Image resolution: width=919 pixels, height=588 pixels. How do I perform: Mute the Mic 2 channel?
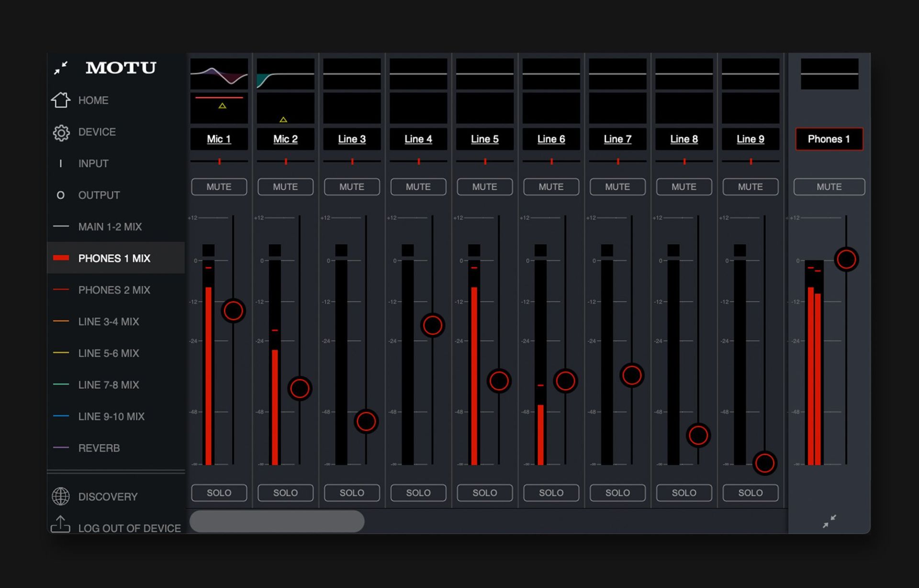[x=286, y=187]
